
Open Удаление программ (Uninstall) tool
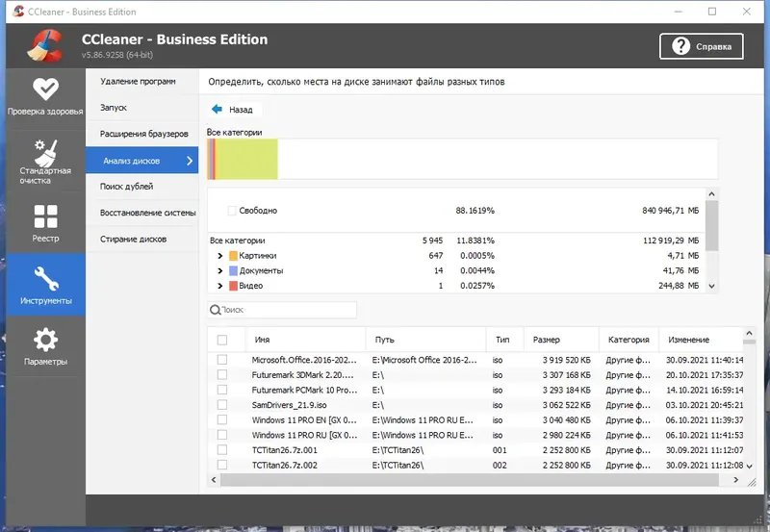pyautogui.click(x=142, y=82)
